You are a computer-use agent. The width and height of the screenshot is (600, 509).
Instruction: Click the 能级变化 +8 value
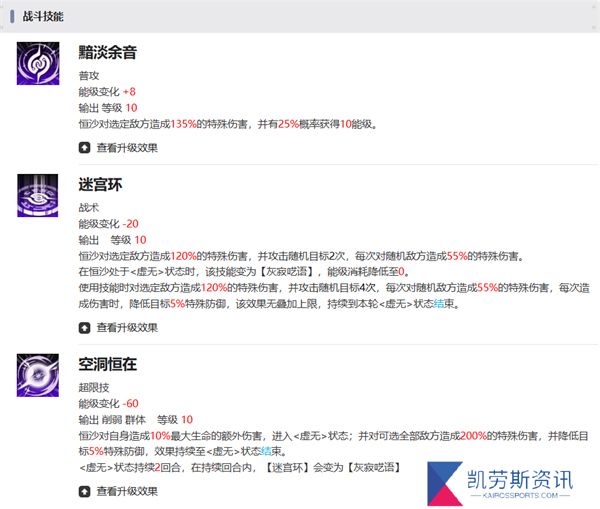129,92
